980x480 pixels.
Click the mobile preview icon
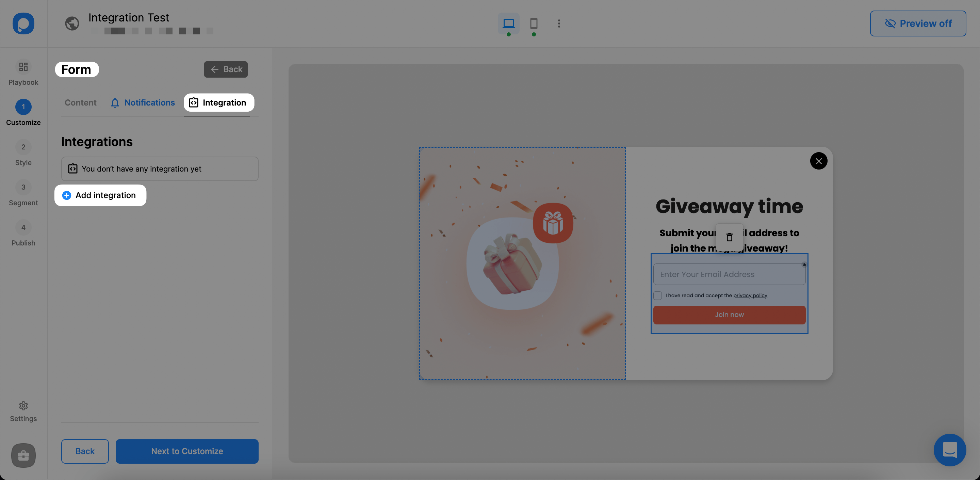point(534,22)
